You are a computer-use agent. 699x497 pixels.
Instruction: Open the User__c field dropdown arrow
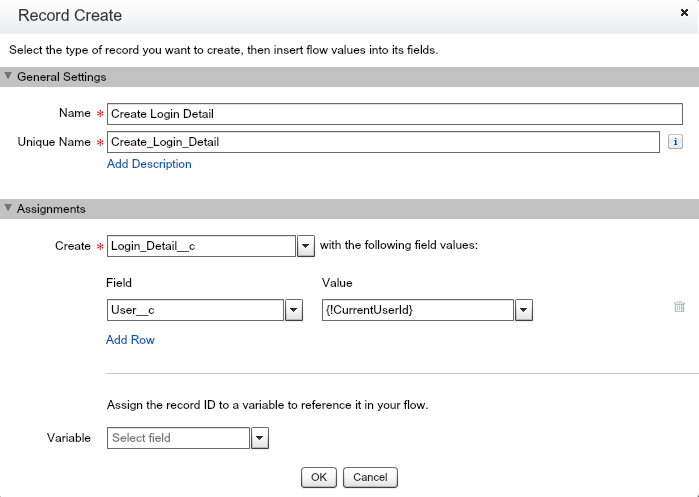pyautogui.click(x=294, y=310)
